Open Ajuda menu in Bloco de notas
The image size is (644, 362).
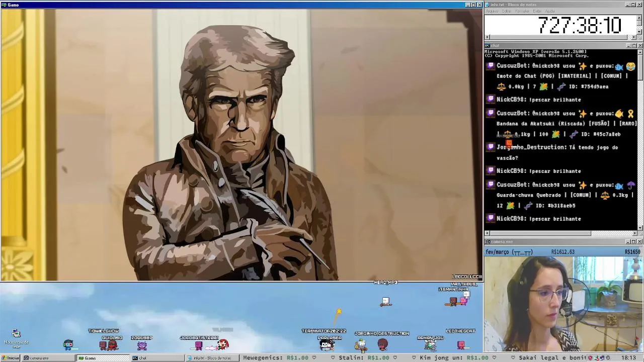pyautogui.click(x=550, y=11)
